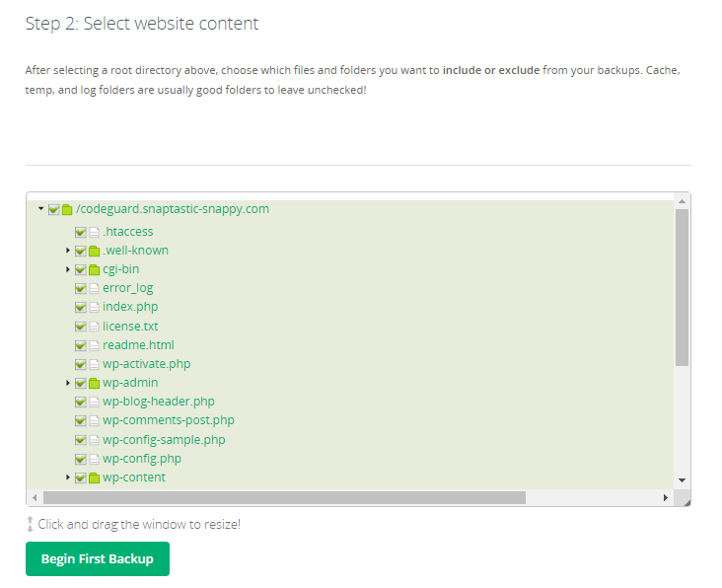Image resolution: width=722 pixels, height=588 pixels.
Task: Click the Begin First Backup button
Action: (x=98, y=558)
